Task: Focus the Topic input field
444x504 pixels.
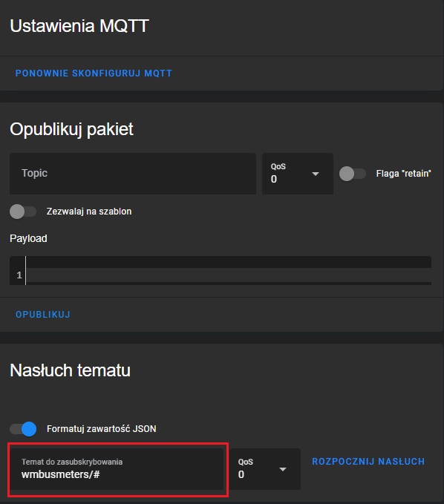Action: (133, 174)
